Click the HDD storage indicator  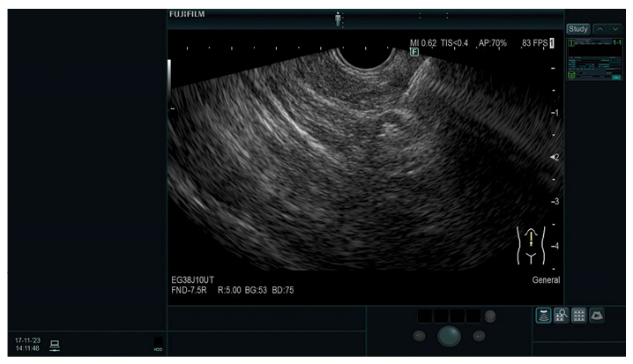tap(157, 343)
